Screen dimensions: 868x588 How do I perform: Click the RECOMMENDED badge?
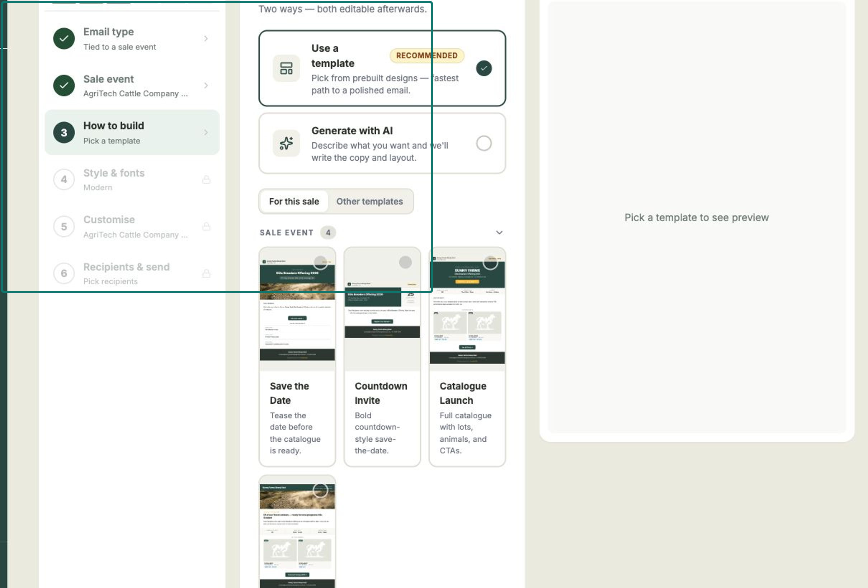click(427, 56)
